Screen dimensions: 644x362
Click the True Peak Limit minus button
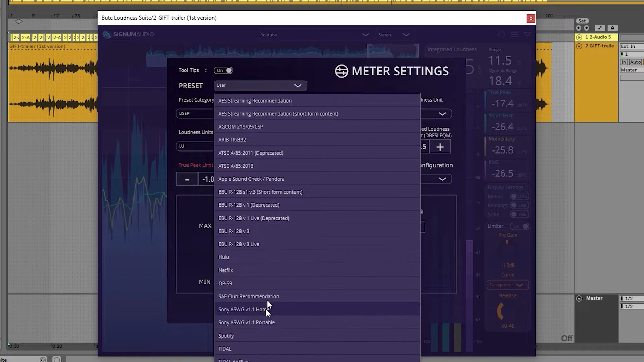point(187,179)
